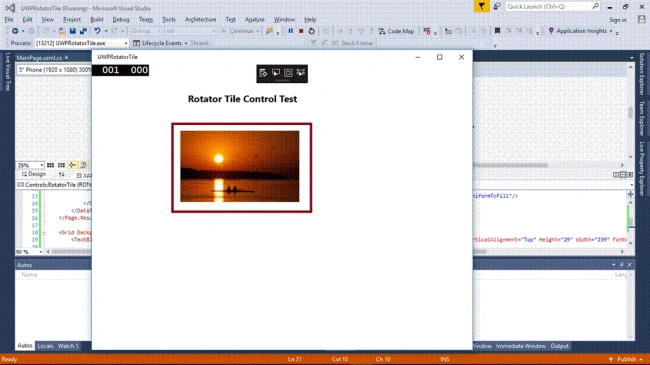Switch to Design pane tab
The image size is (650, 365).
coord(34,175)
